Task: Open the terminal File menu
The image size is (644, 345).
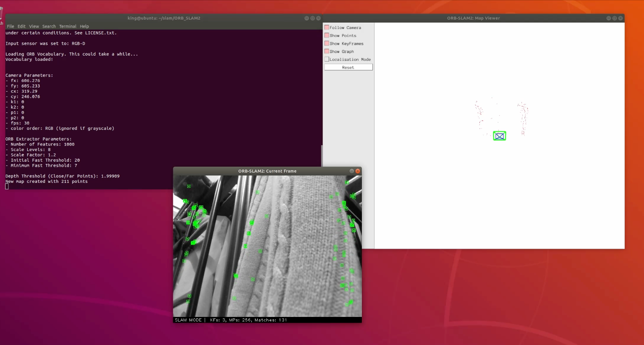Action: pyautogui.click(x=11, y=26)
